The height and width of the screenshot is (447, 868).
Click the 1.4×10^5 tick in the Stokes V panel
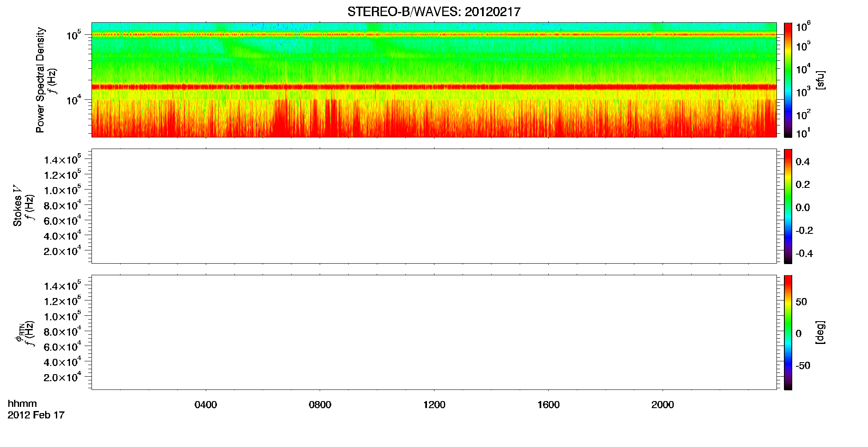62,159
